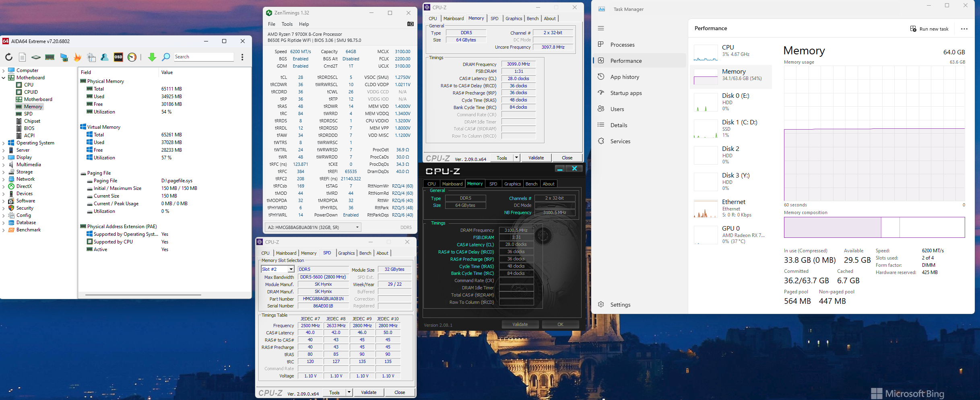Open App history in Task Manager sidebar

[x=640, y=77]
